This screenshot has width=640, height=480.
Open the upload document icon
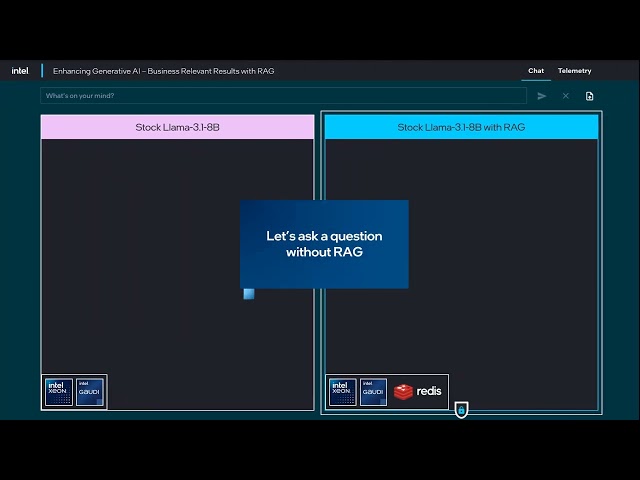[x=589, y=96]
